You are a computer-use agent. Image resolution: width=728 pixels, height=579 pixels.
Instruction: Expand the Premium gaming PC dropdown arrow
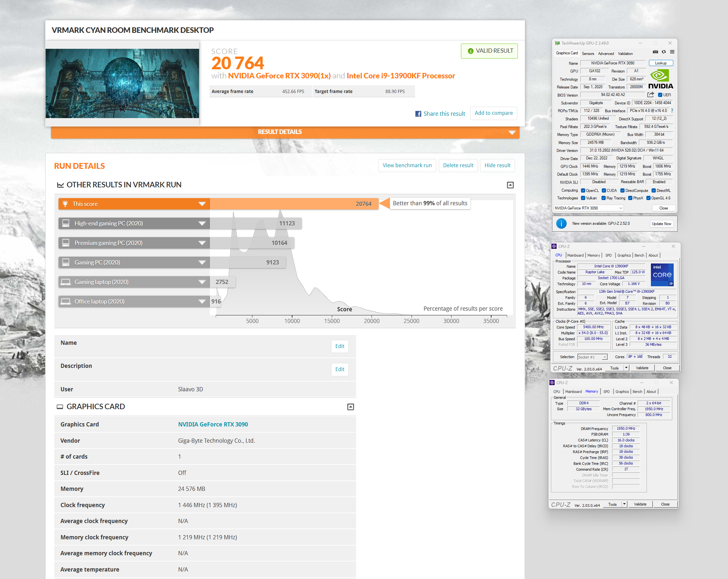[202, 243]
